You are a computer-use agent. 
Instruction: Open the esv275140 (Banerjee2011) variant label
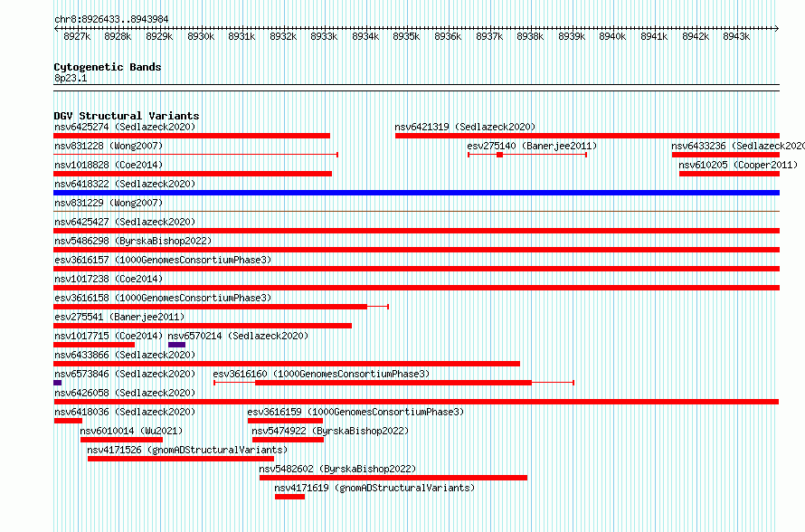pyautogui.click(x=532, y=146)
